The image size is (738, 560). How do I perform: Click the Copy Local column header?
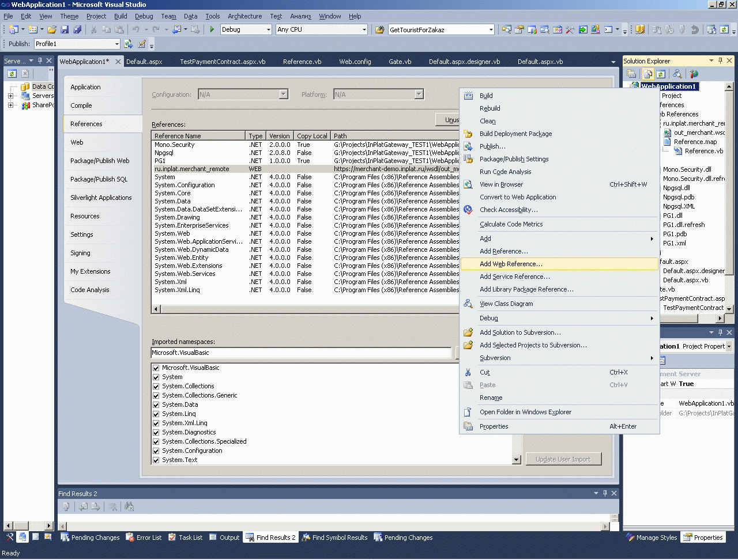[x=312, y=136]
